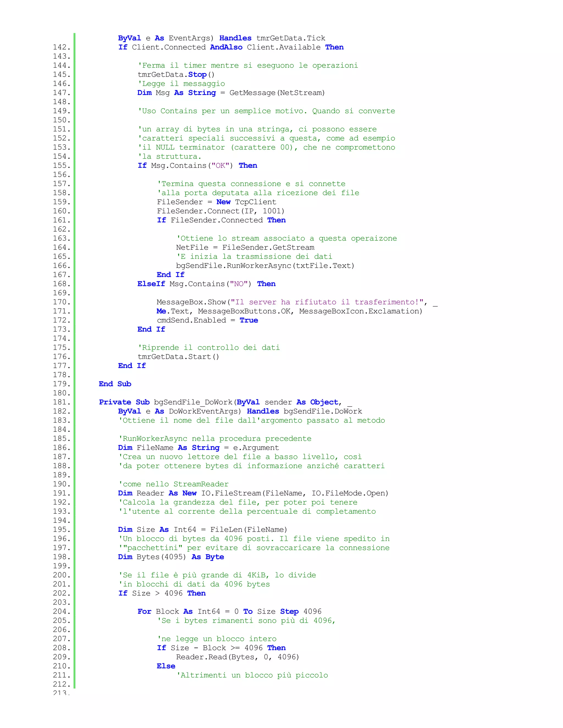Click the text 'tmrGetData.Stop()' on line 145
The width and height of the screenshot is (563, 728).
[x=176, y=75]
